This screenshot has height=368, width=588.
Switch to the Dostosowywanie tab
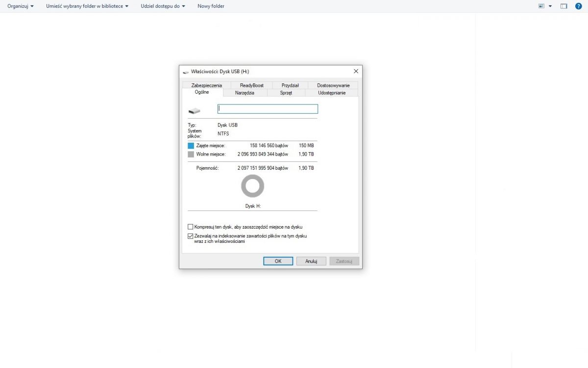(x=333, y=85)
